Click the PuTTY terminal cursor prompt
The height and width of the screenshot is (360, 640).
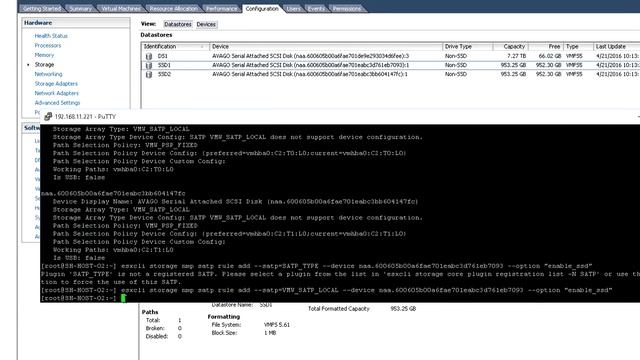pos(123,298)
